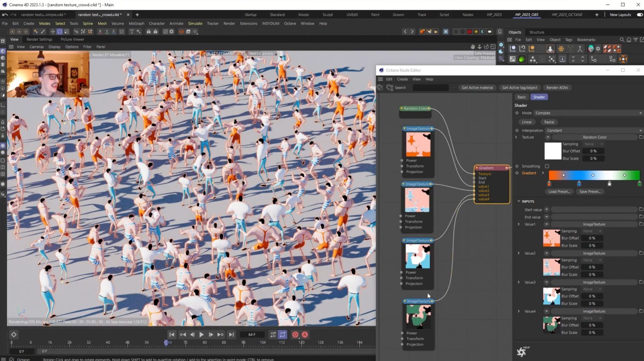Viewport: 644px width, 361px height.
Task: Open the Create menu in Octane Node Editor
Action: point(402,79)
